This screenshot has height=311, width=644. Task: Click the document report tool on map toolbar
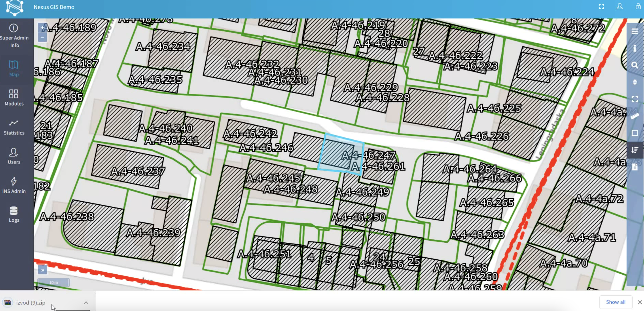635,167
